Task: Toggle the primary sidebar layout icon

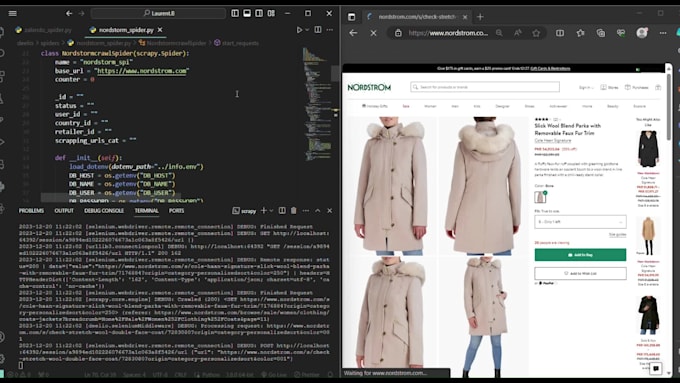Action: click(235, 13)
